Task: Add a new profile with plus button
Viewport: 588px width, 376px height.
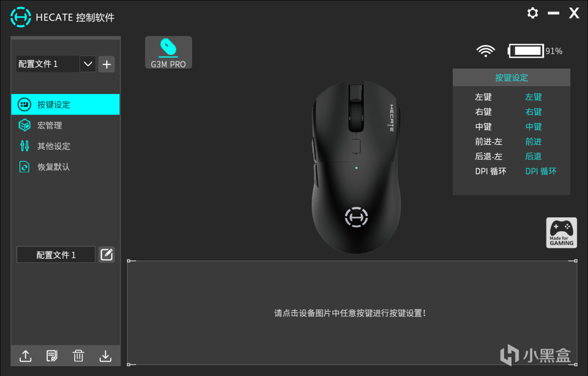Action: pos(107,64)
